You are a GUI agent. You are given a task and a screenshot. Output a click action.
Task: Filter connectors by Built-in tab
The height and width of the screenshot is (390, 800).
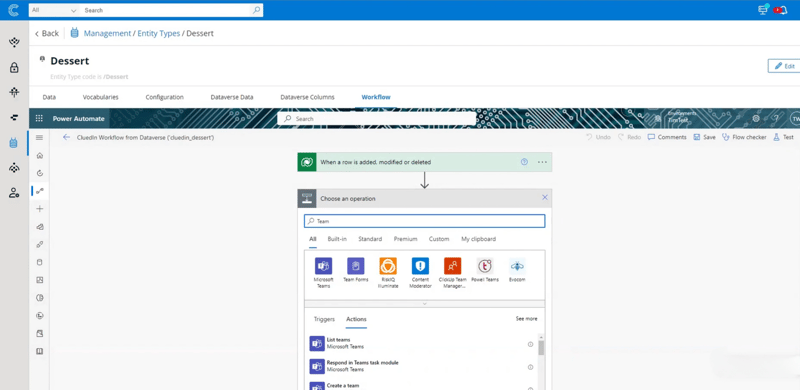tap(337, 239)
